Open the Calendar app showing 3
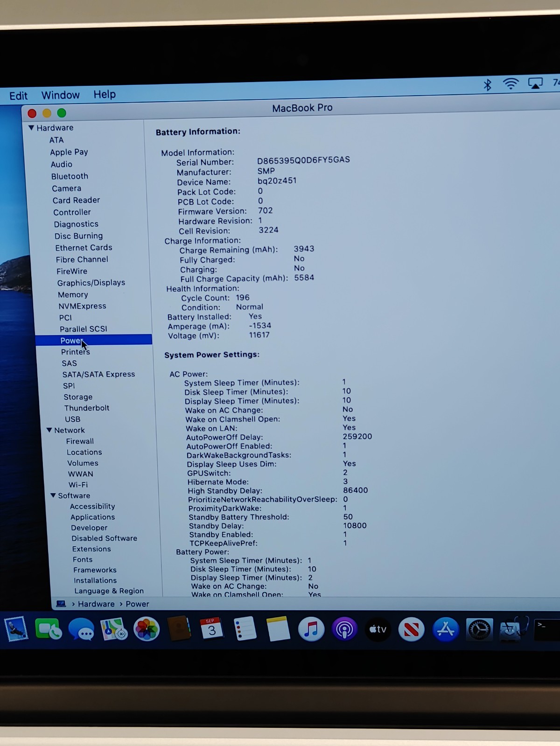 tap(212, 629)
